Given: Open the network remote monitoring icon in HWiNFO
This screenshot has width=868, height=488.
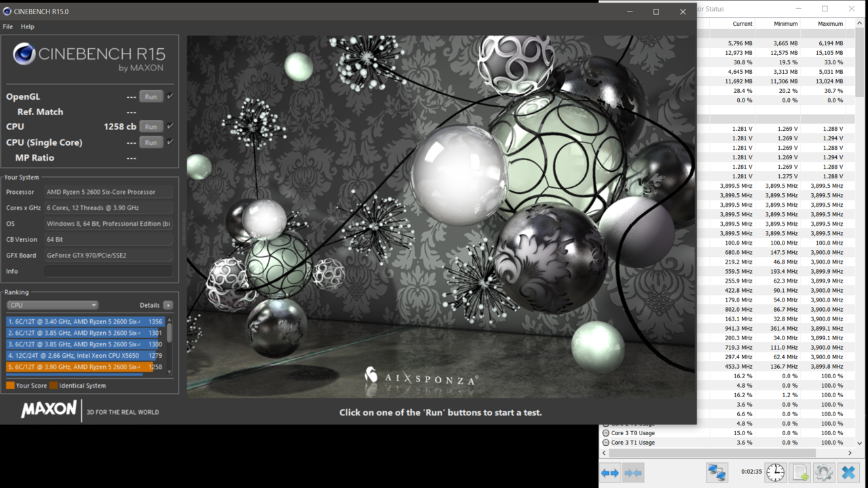Looking at the screenshot, I should [717, 472].
